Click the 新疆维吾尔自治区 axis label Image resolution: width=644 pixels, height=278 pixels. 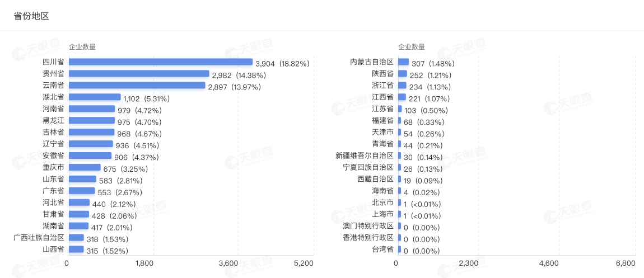(x=365, y=156)
